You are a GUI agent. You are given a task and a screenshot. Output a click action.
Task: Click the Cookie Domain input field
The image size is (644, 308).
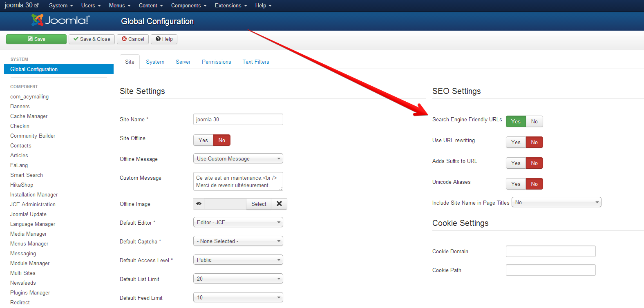click(551, 251)
